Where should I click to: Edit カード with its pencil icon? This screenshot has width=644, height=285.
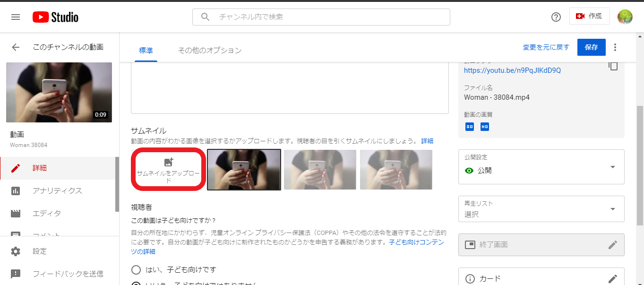pos(612,279)
